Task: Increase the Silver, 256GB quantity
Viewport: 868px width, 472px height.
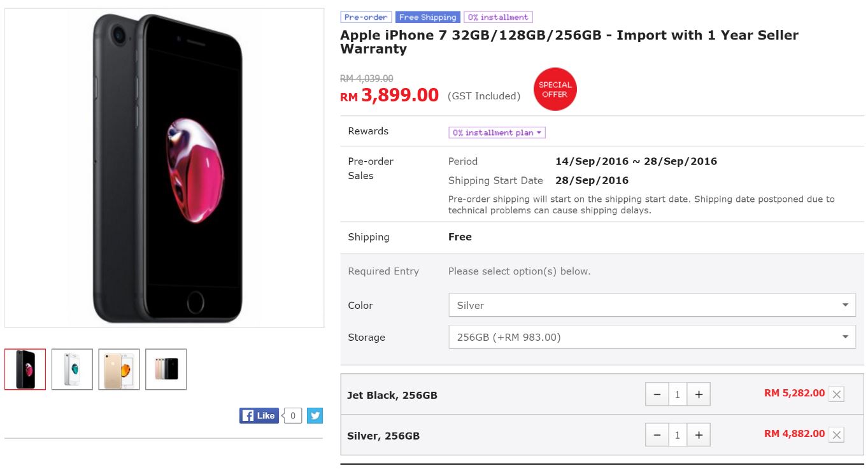Action: click(x=699, y=435)
